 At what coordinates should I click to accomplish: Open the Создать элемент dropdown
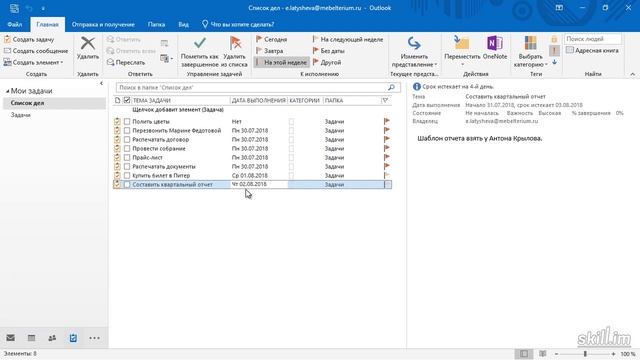coord(33,62)
